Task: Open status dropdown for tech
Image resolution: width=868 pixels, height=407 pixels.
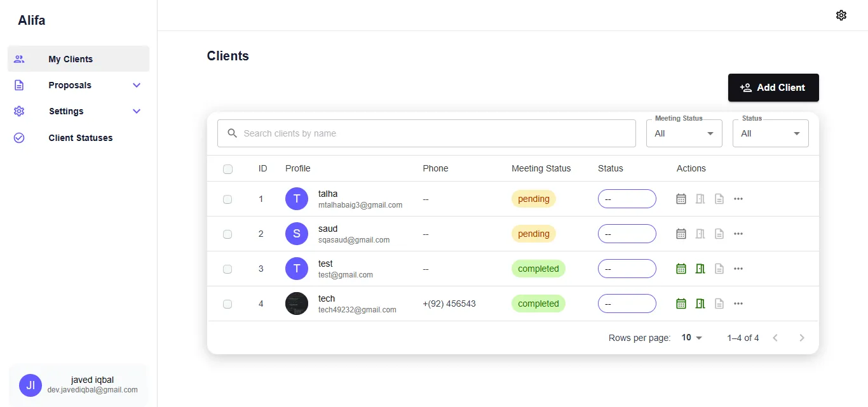Action: tap(627, 304)
